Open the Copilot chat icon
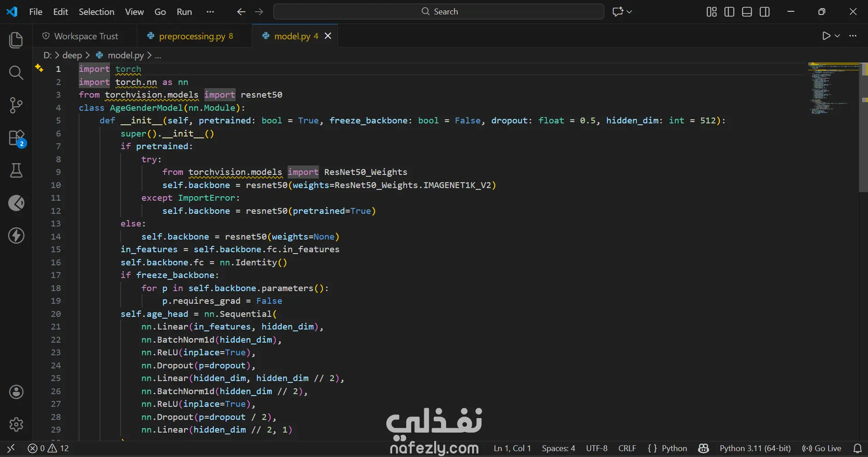Viewport: 868px width, 457px height. click(x=617, y=12)
